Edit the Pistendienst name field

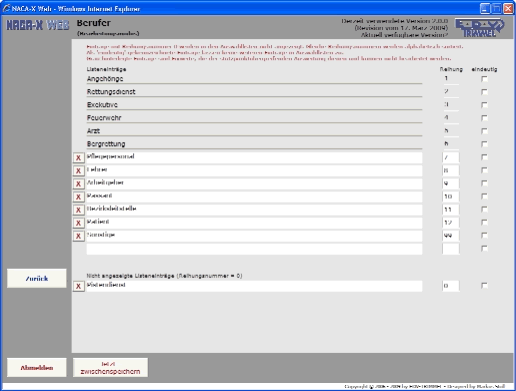pyautogui.click(x=254, y=286)
